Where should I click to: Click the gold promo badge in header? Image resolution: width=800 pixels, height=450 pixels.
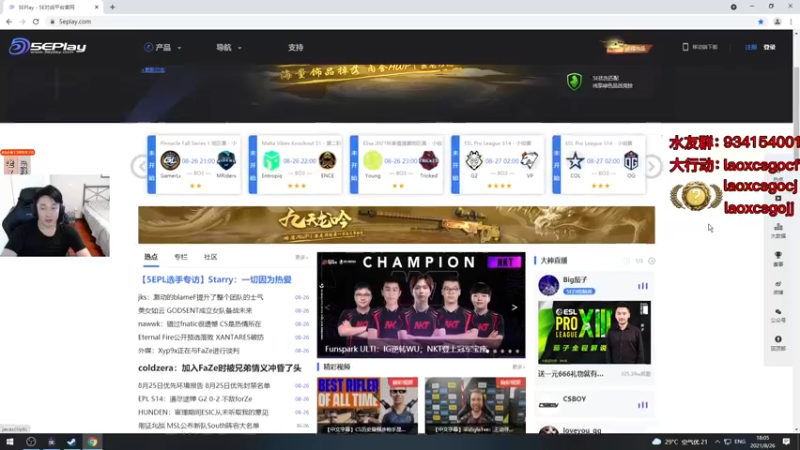627,47
